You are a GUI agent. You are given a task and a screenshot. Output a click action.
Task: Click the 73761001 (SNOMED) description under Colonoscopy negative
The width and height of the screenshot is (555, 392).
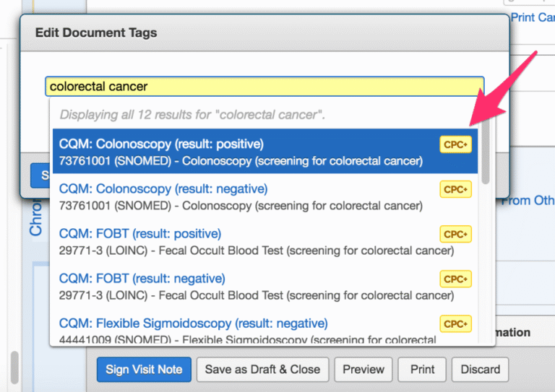point(241,206)
